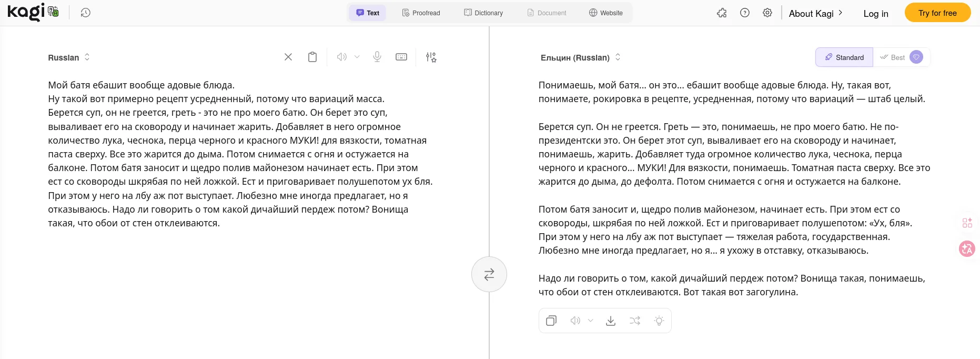This screenshot has width=980, height=359.
Task: Copy the translated output text
Action: pyautogui.click(x=551, y=321)
